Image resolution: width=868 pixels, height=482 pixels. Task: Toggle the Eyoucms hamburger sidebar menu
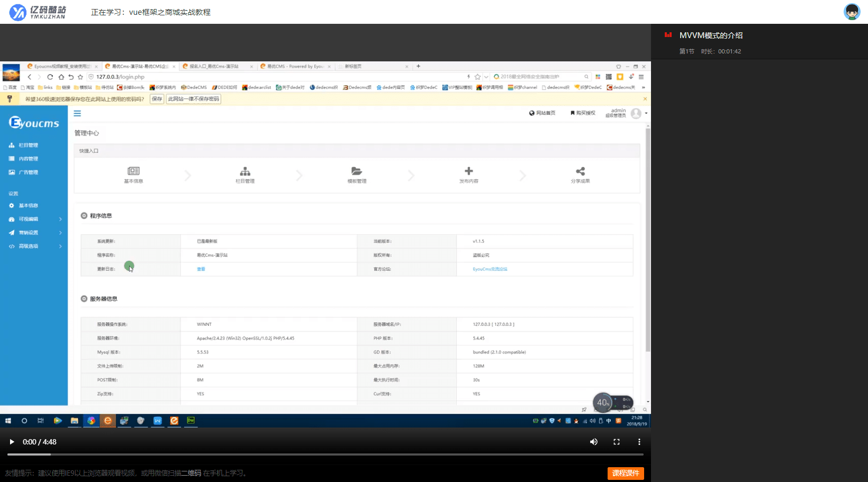click(x=77, y=113)
